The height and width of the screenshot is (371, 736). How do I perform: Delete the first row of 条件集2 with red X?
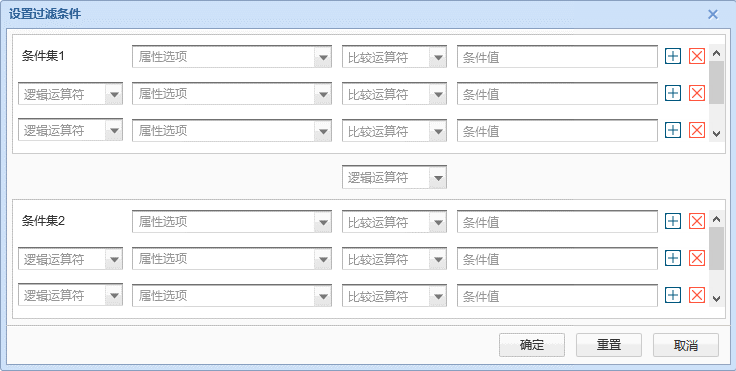(697, 221)
